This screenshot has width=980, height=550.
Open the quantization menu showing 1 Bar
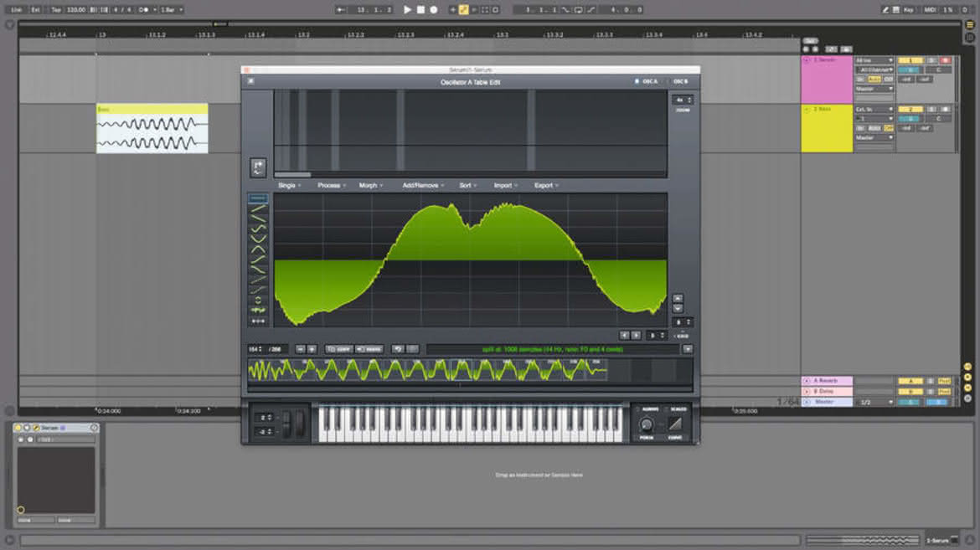[x=172, y=9]
